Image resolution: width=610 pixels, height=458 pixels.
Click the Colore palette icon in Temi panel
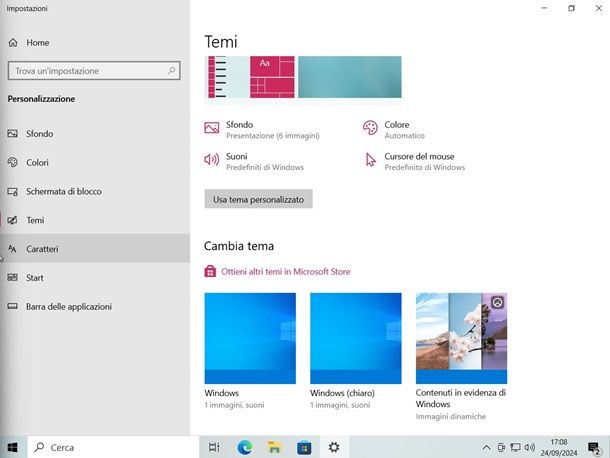click(x=370, y=128)
